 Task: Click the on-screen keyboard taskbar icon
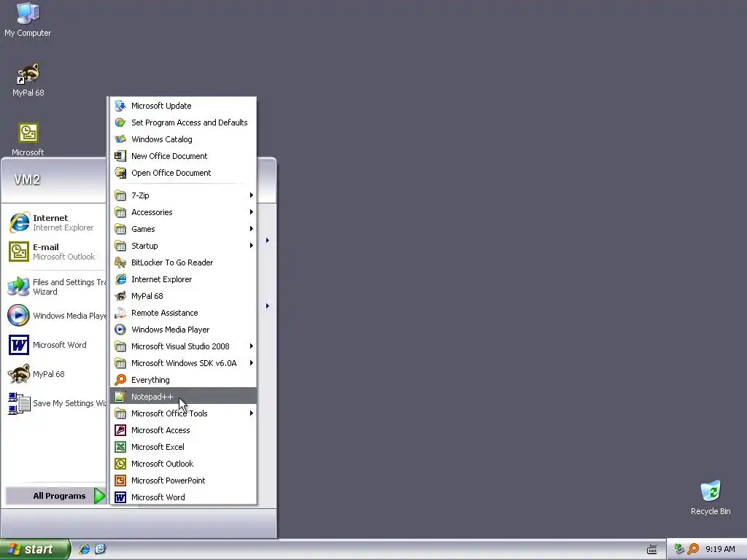pos(652,550)
